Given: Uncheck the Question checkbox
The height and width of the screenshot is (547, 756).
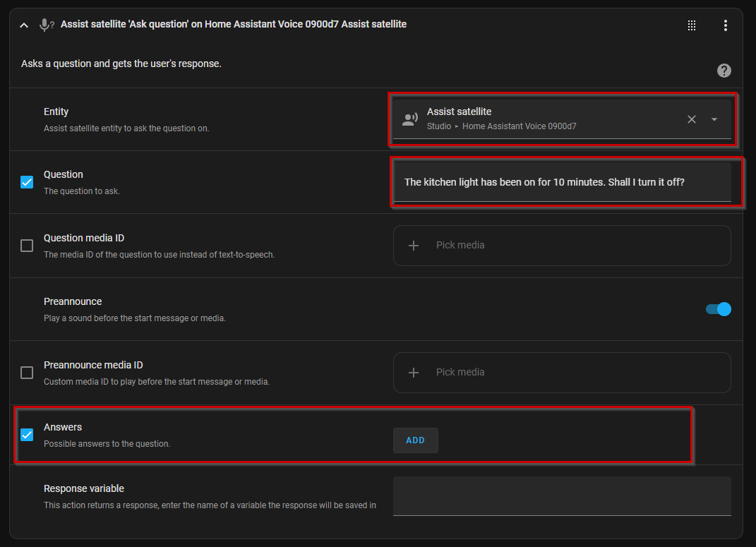Looking at the screenshot, I should click(x=27, y=182).
